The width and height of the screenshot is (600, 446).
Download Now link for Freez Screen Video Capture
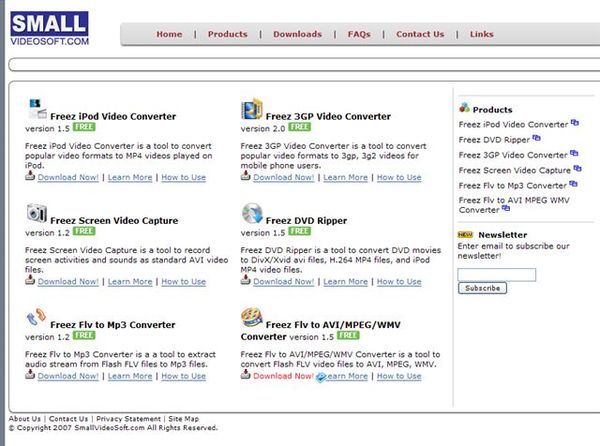(68, 282)
